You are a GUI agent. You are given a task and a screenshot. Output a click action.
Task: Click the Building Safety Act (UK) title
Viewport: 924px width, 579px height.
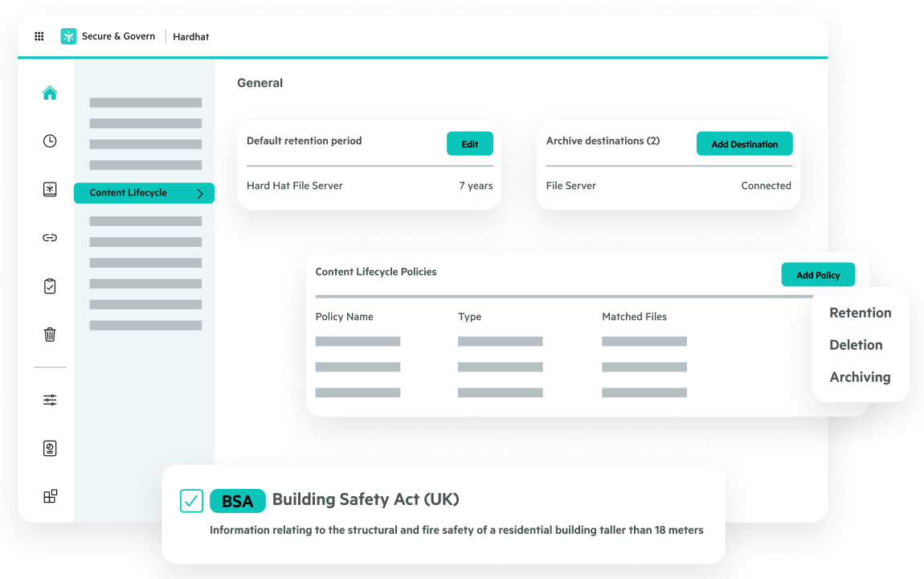[366, 499]
